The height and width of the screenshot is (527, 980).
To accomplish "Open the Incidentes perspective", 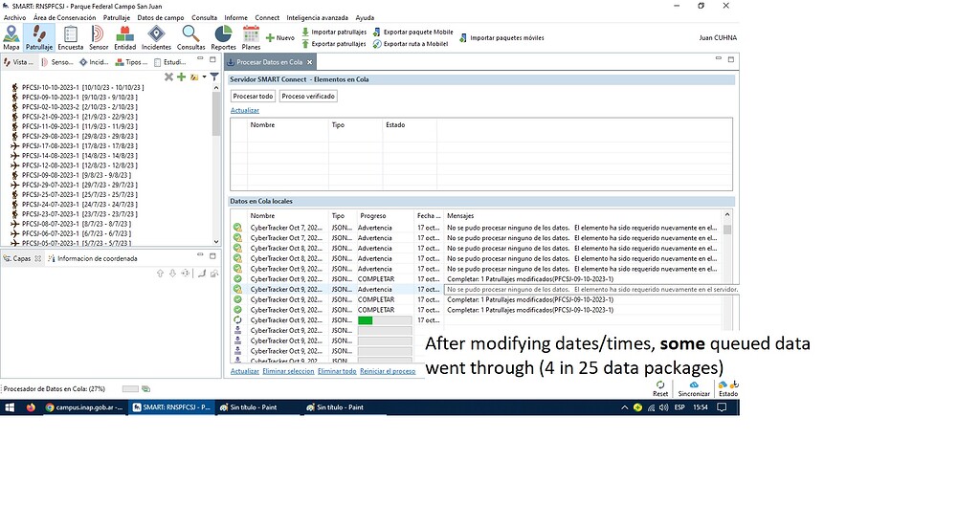I will point(156,37).
